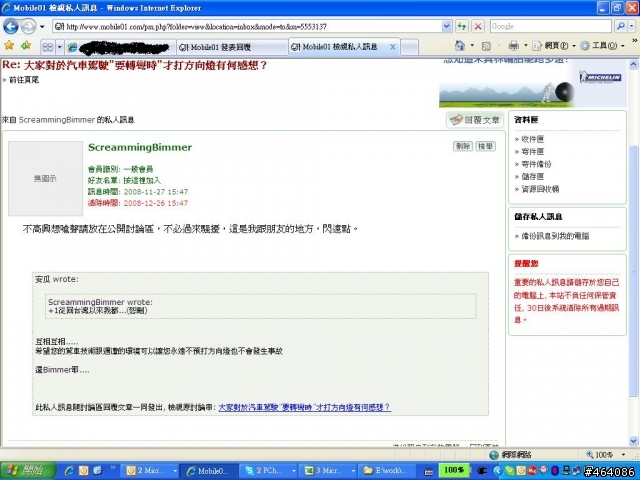Click Add to Favorites star icon
This screenshot has height=480, width=640.
[26, 45]
